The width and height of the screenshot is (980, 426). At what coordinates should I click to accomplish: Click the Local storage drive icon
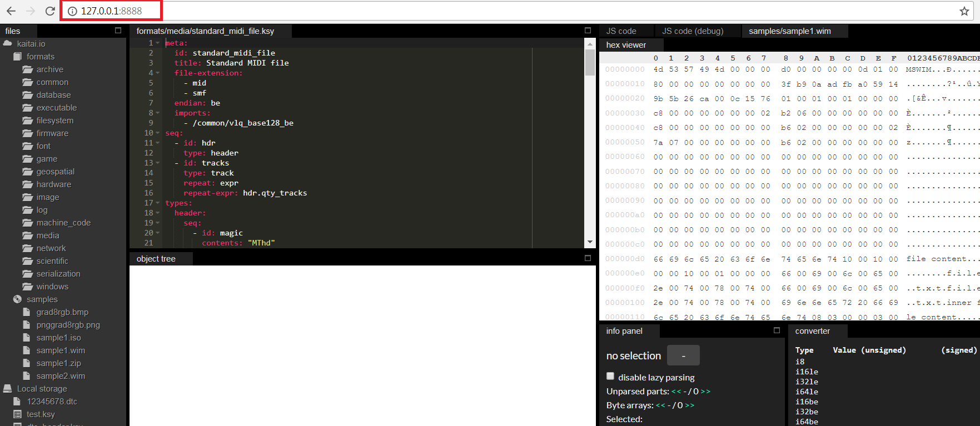click(x=8, y=389)
